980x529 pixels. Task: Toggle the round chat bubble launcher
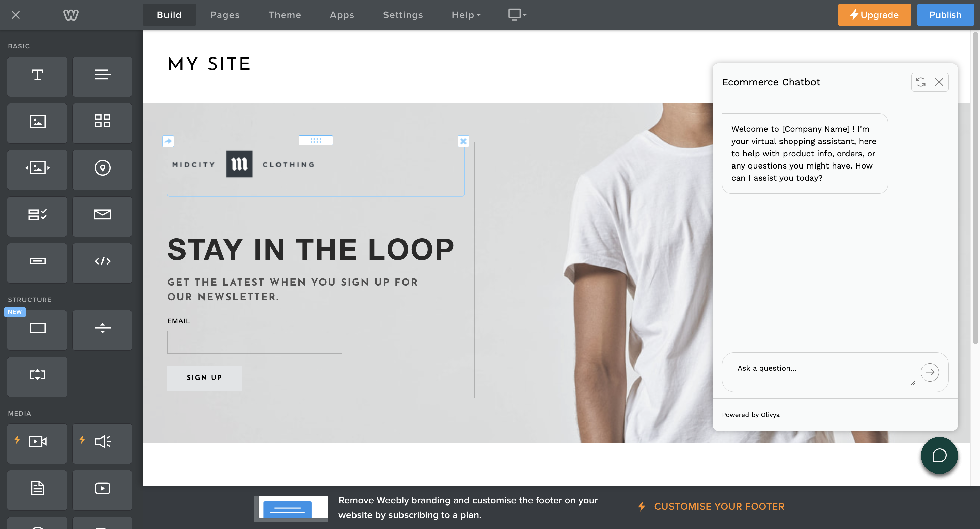[939, 455]
